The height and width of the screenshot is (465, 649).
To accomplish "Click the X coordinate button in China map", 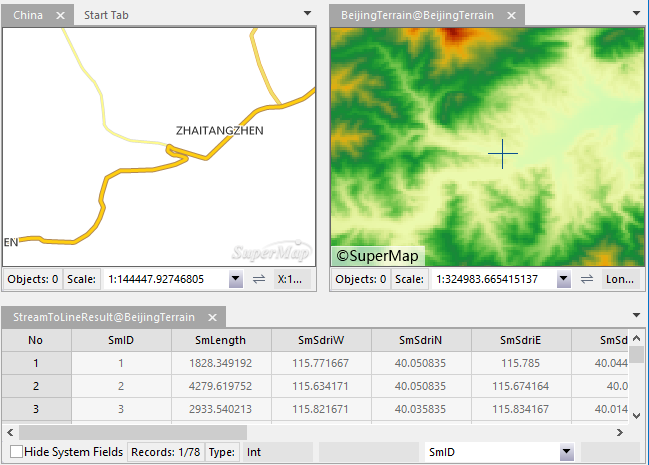I will click(291, 279).
